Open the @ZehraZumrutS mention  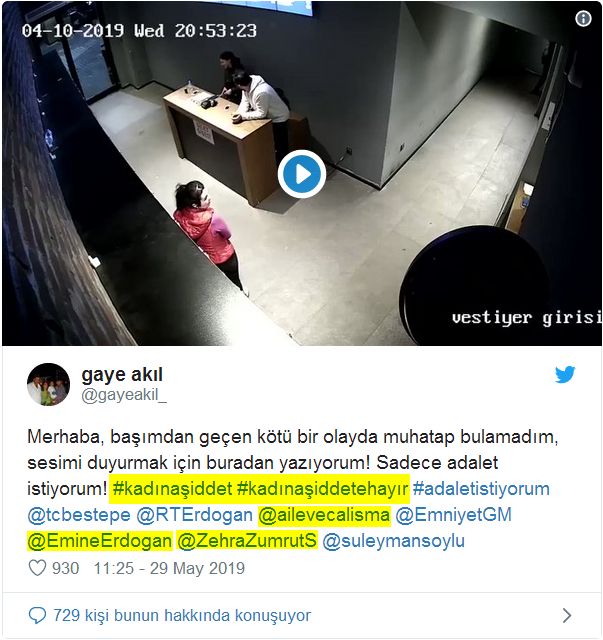[247, 541]
